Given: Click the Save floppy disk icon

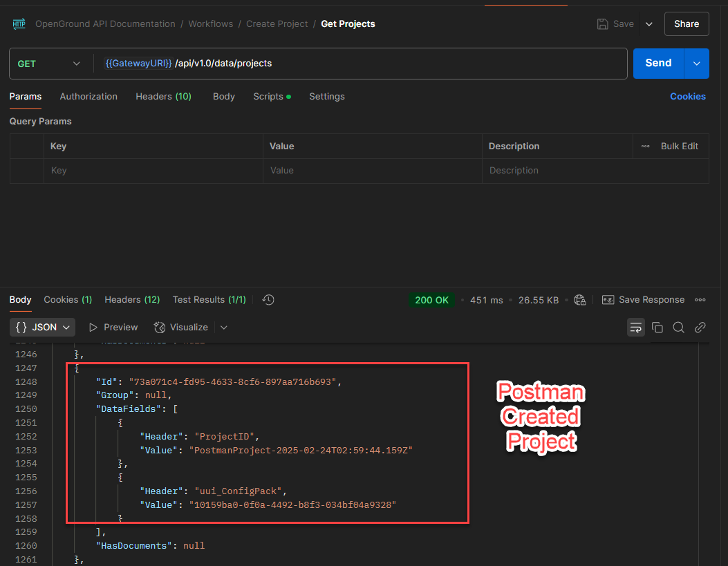Looking at the screenshot, I should [602, 24].
